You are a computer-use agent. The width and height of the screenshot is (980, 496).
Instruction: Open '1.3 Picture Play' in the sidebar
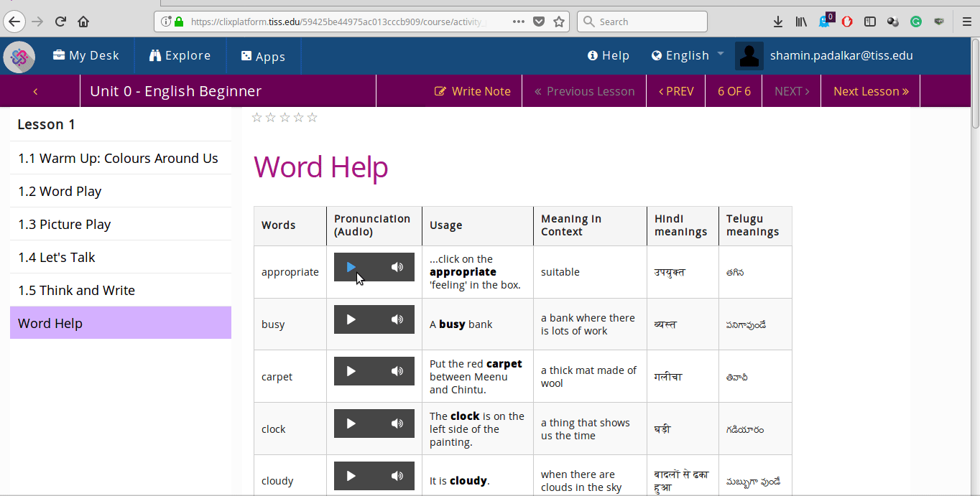[x=65, y=224]
